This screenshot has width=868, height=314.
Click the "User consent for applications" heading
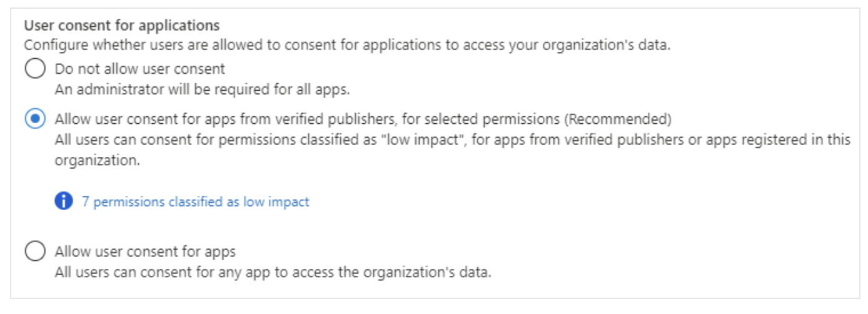(x=121, y=26)
